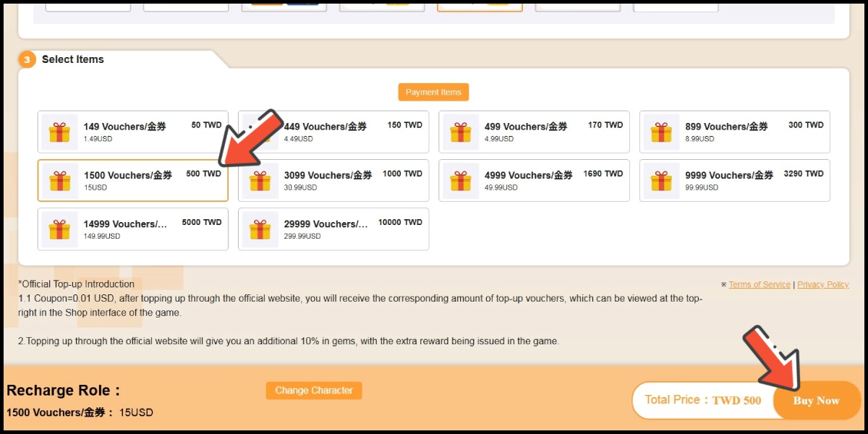This screenshot has height=434, width=868.
Task: Choose the 3099 Vouchers package title
Action: [x=328, y=175]
